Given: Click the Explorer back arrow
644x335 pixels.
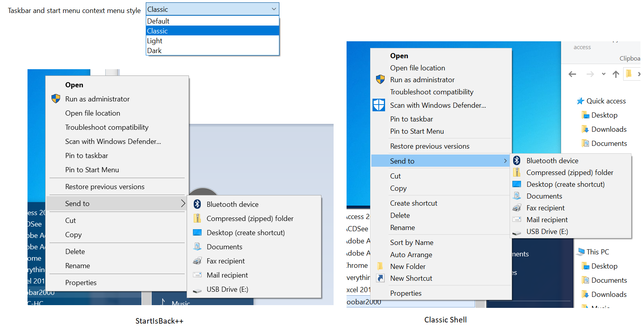Looking at the screenshot, I should click(x=572, y=74).
